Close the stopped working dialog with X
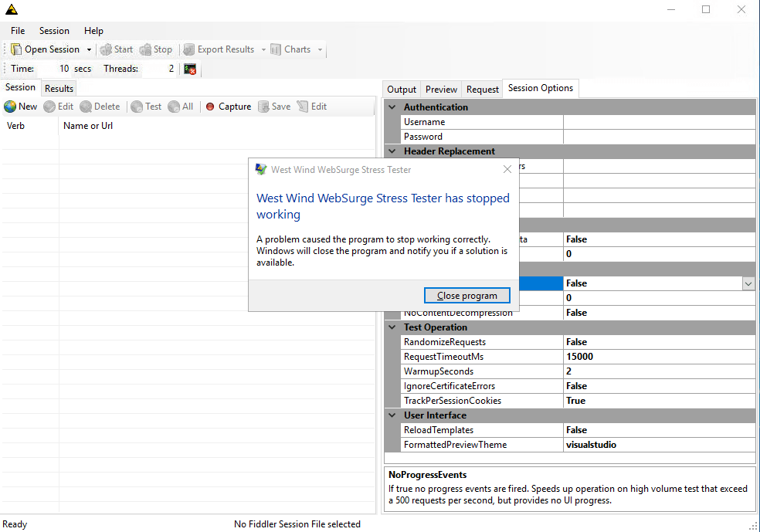Viewport: 760px width, 532px height. [x=507, y=169]
